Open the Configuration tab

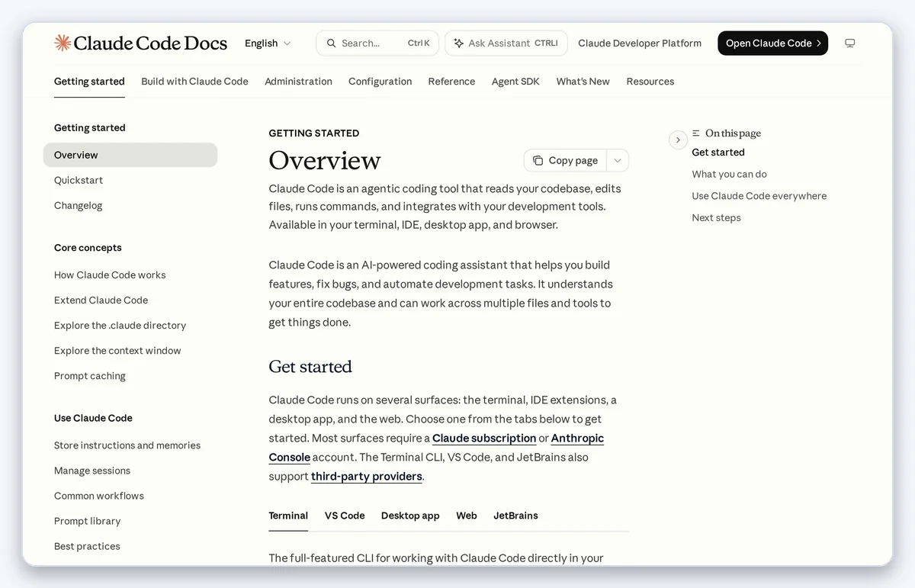(380, 82)
